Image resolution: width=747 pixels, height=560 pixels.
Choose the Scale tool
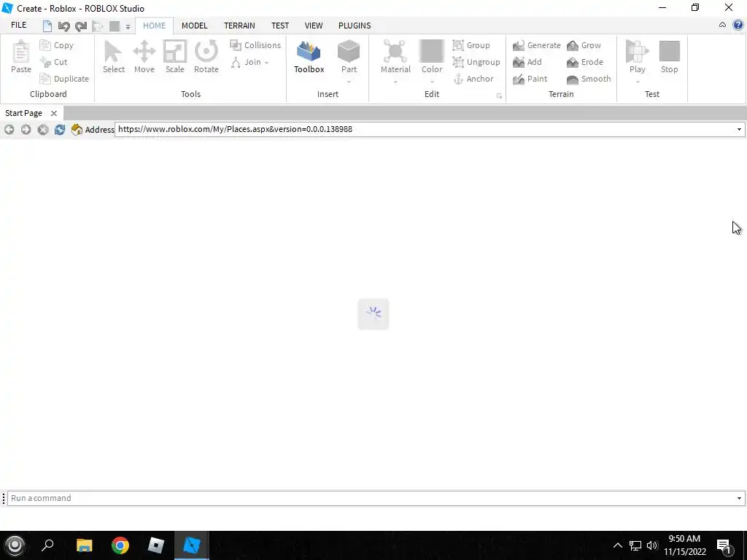click(x=175, y=57)
